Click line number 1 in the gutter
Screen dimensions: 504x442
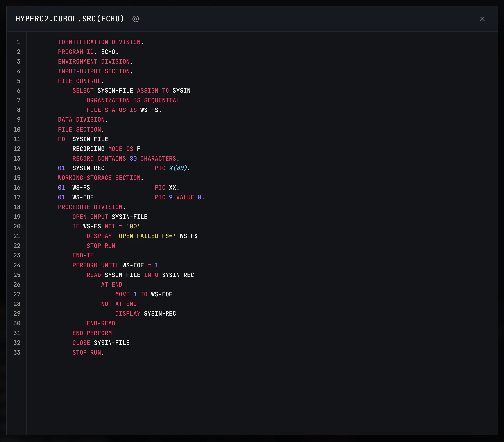coord(19,42)
